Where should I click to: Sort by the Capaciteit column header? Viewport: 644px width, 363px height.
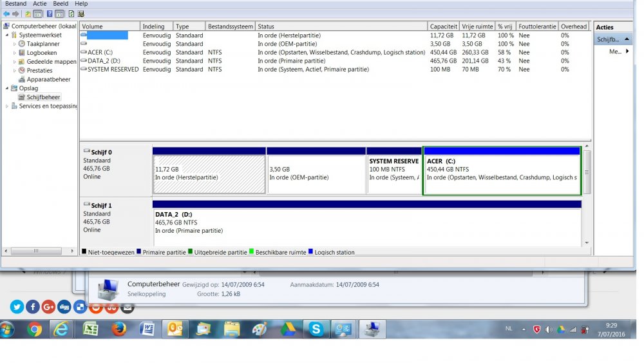[443, 26]
